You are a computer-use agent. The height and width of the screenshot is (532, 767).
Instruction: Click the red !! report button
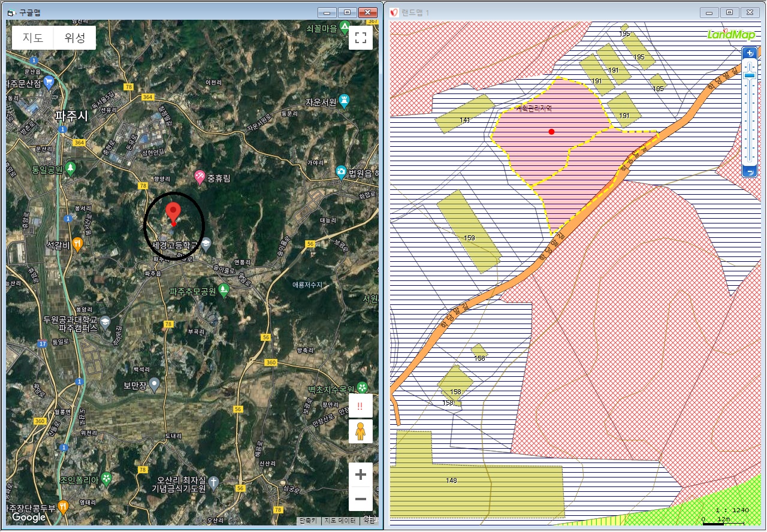[x=360, y=406]
